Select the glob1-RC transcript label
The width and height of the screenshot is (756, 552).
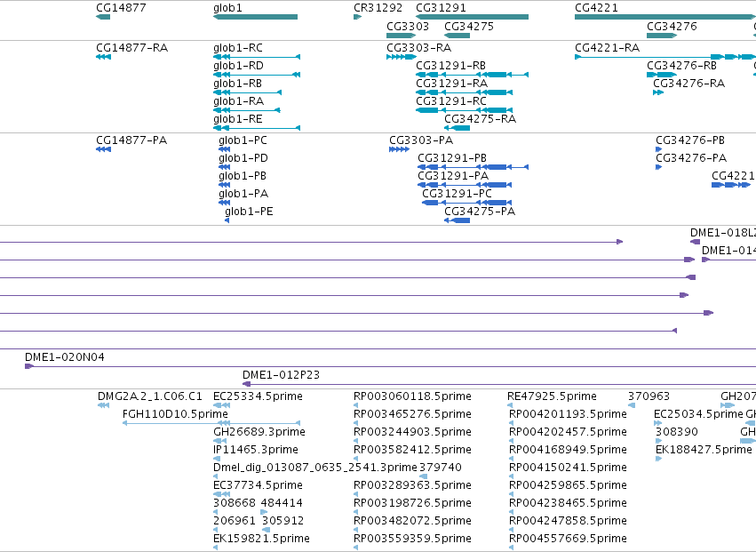(238, 48)
